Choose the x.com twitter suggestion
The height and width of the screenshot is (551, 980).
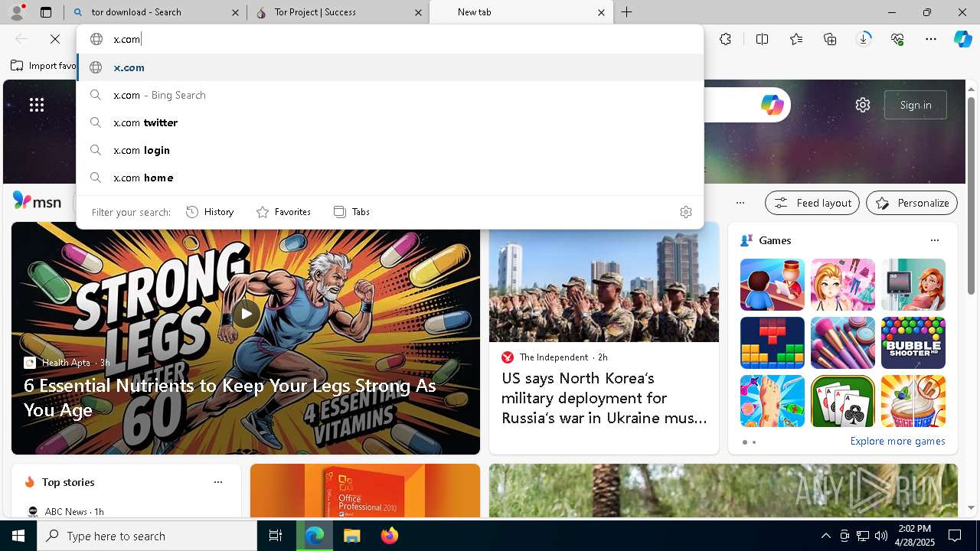390,122
